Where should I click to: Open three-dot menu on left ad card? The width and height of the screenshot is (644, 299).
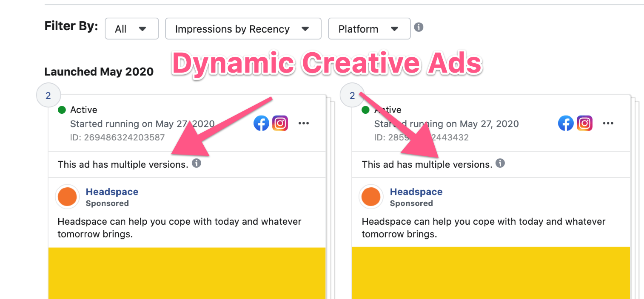point(303,124)
